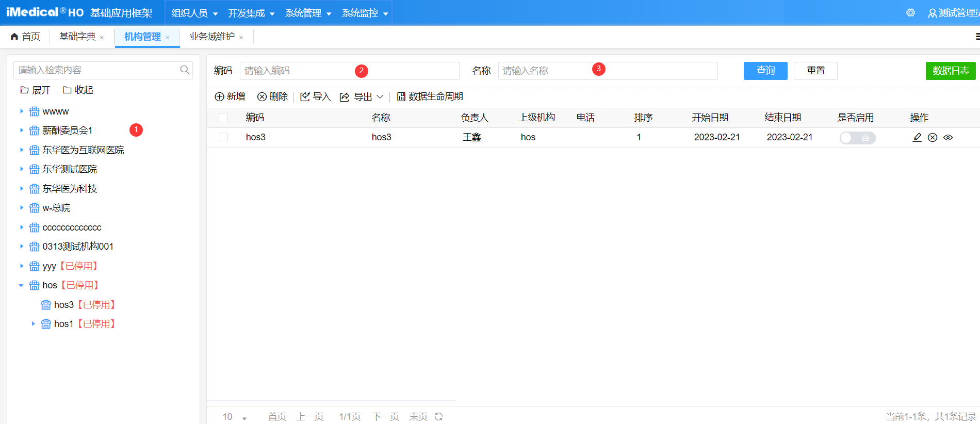Select w-总院 in the tree
Viewport: 980px width, 424px height.
point(56,208)
